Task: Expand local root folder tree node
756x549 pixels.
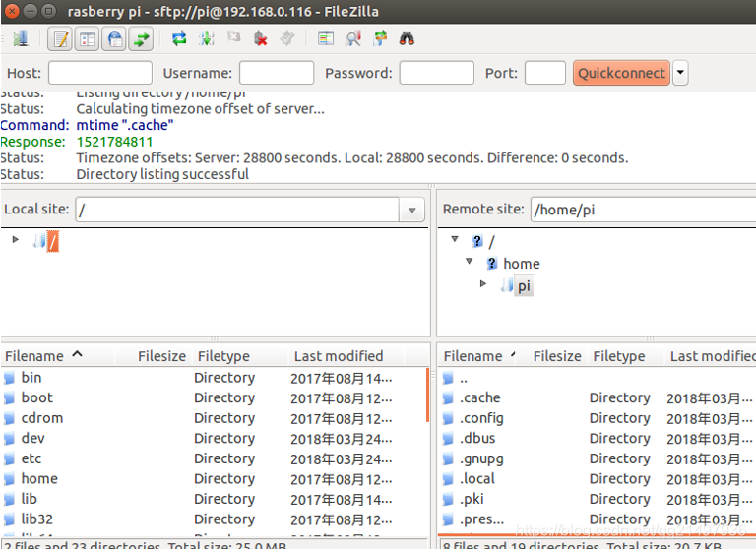Action: coord(16,239)
